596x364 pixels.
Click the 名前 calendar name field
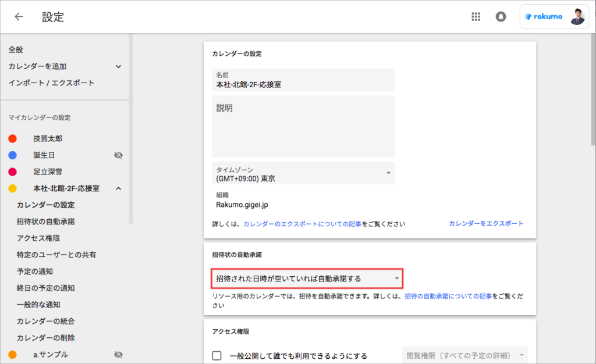(303, 80)
